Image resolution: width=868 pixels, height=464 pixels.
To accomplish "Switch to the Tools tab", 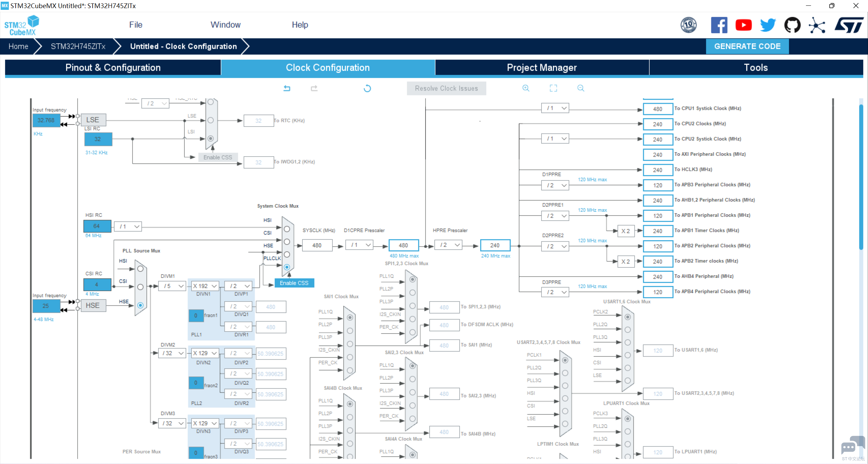I will [756, 67].
